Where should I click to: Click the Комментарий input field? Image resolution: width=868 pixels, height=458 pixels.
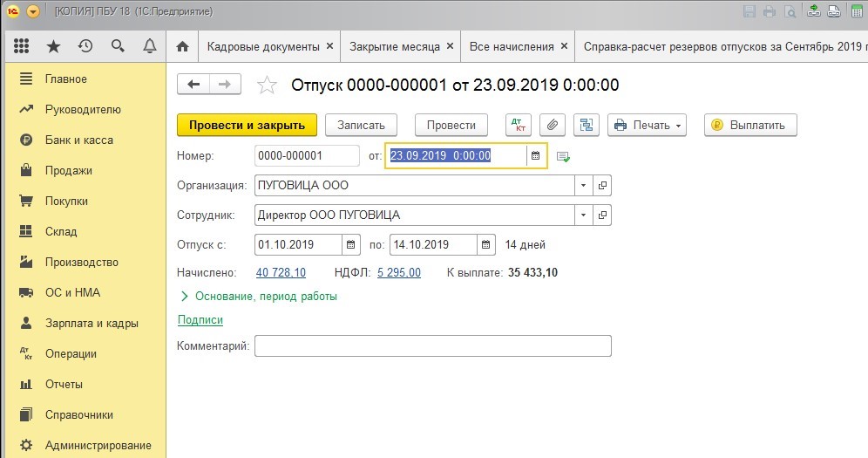(432, 346)
